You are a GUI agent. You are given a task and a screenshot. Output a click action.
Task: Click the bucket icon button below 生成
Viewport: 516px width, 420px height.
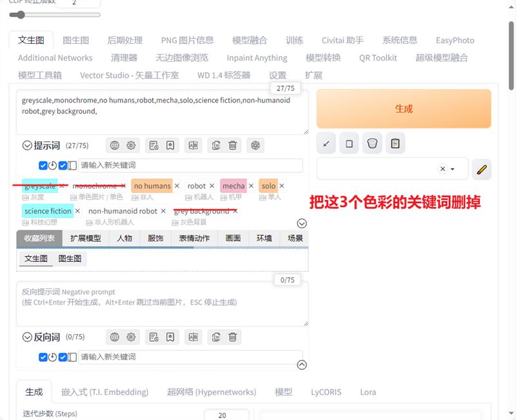tap(372, 143)
